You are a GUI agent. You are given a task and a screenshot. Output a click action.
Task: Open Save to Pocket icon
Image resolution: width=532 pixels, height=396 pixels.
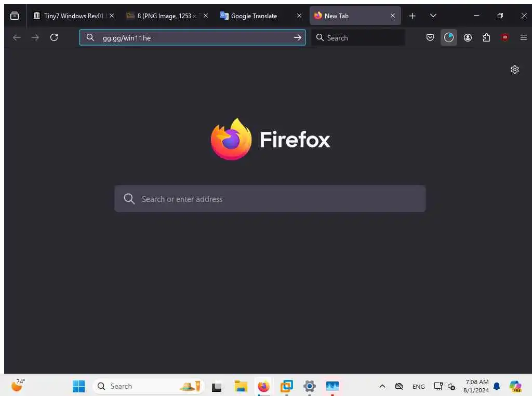pyautogui.click(x=430, y=38)
